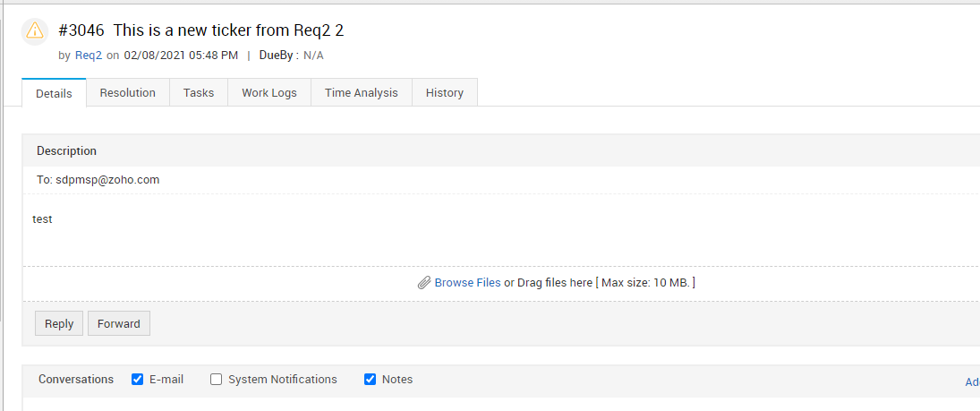Click the sdpmsp@zoho.com recipient address
Screen dimensions: 980x411
click(107, 180)
